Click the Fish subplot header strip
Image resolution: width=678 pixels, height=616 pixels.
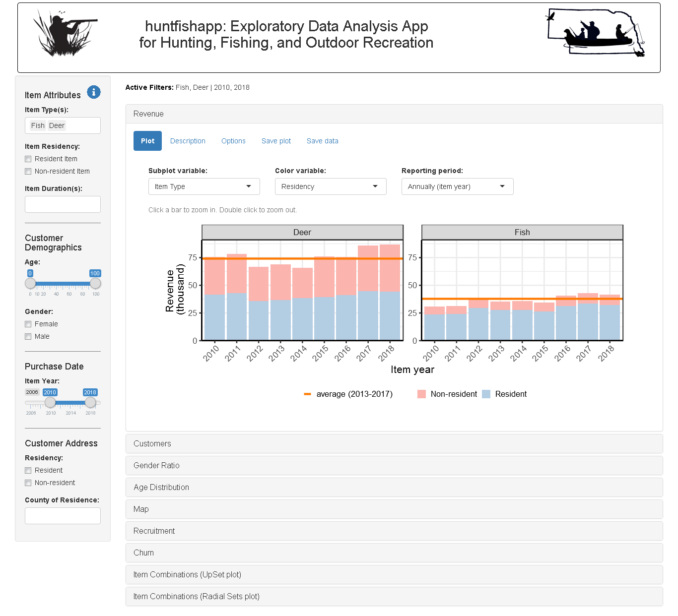pos(522,232)
